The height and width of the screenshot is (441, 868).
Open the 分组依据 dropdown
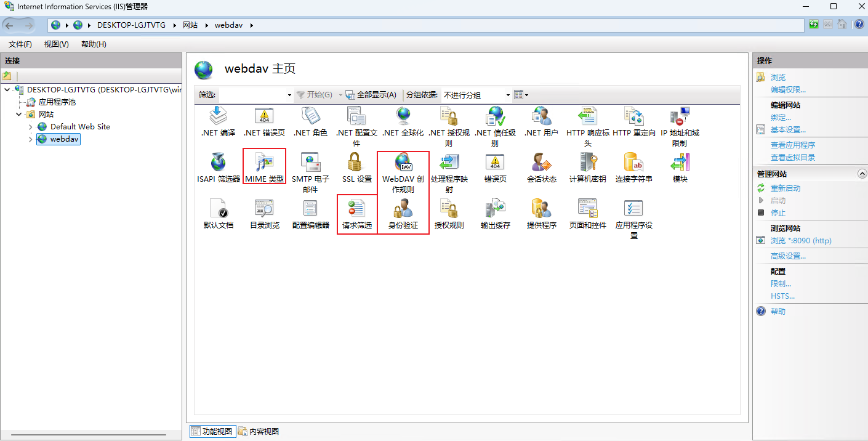508,95
